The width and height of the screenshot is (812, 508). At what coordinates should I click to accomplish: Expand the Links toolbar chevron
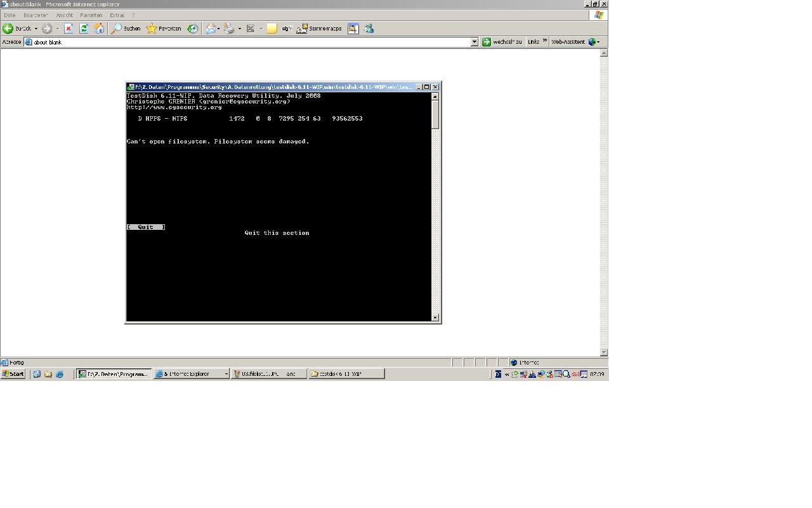(544, 41)
